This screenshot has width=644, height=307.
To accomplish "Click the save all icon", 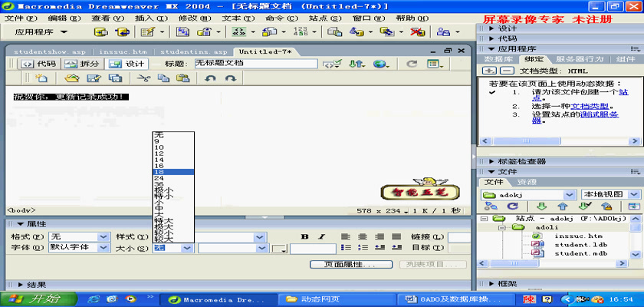I will tap(114, 78).
